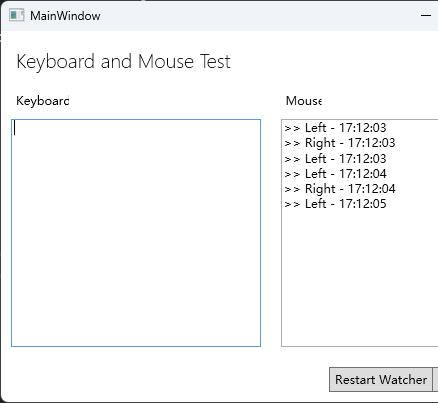Screen dimensions: 438x403
Task: Click blank window area left of Restart Watcher
Action: pos(167,379)
